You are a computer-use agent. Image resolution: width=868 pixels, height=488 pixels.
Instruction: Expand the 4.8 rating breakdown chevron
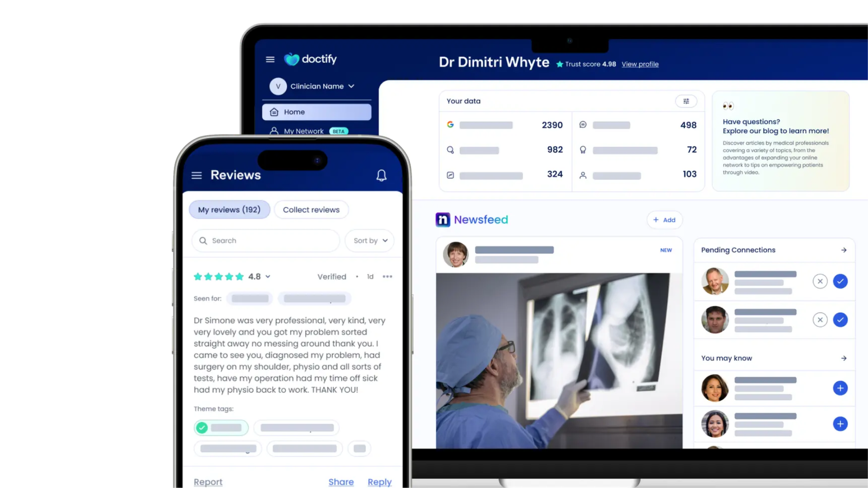[268, 277]
